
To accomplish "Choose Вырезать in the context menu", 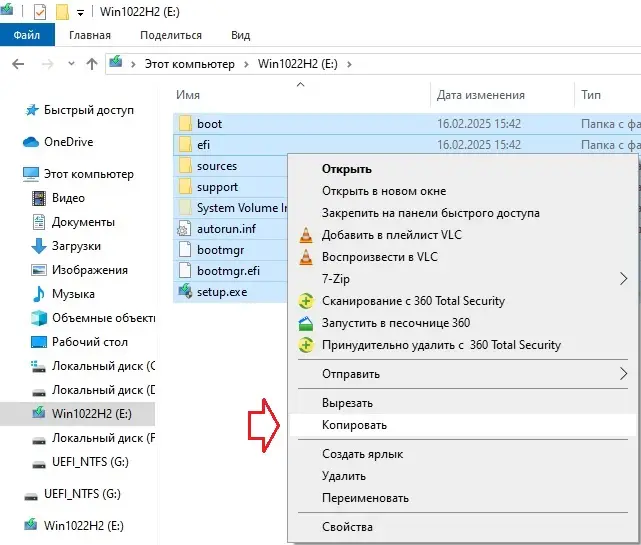I will pyautogui.click(x=462, y=403).
